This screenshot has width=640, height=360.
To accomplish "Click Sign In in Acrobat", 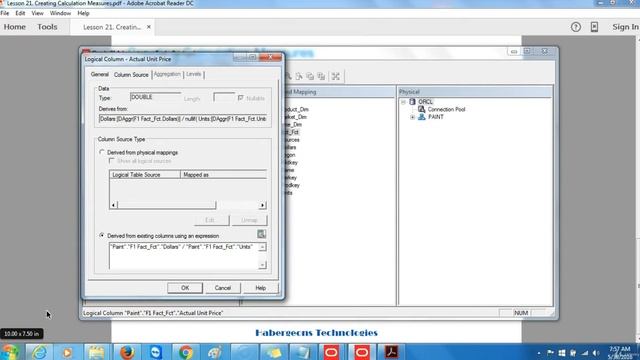I will click(625, 27).
